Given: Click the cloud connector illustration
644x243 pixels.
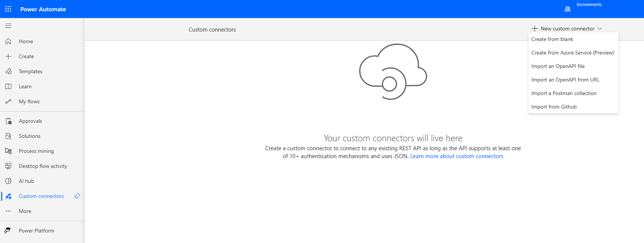Looking at the screenshot, I should click(x=393, y=71).
